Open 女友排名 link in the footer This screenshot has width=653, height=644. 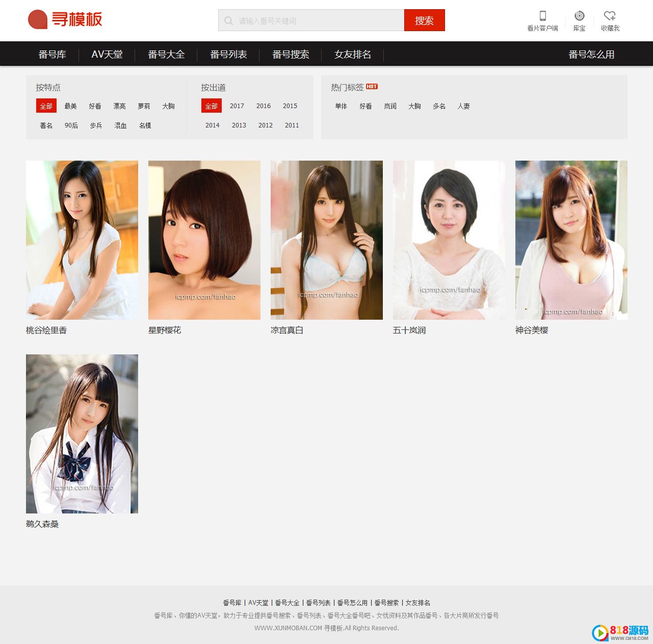418,603
